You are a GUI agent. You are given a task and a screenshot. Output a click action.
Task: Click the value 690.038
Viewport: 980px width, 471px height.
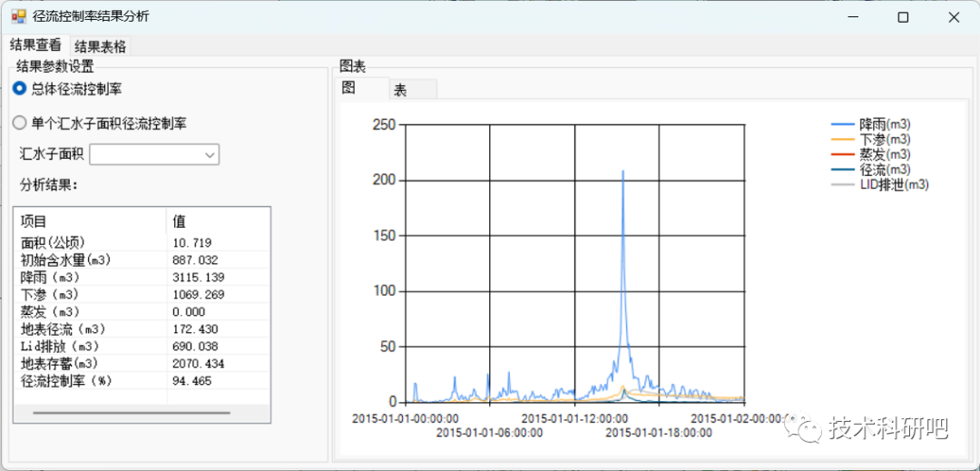tap(195, 346)
